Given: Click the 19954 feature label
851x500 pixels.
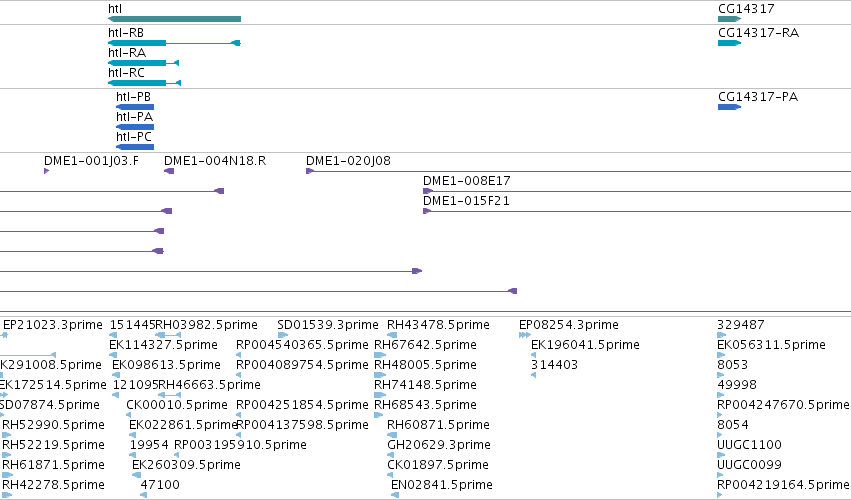Looking at the screenshot, I should 149,445.
